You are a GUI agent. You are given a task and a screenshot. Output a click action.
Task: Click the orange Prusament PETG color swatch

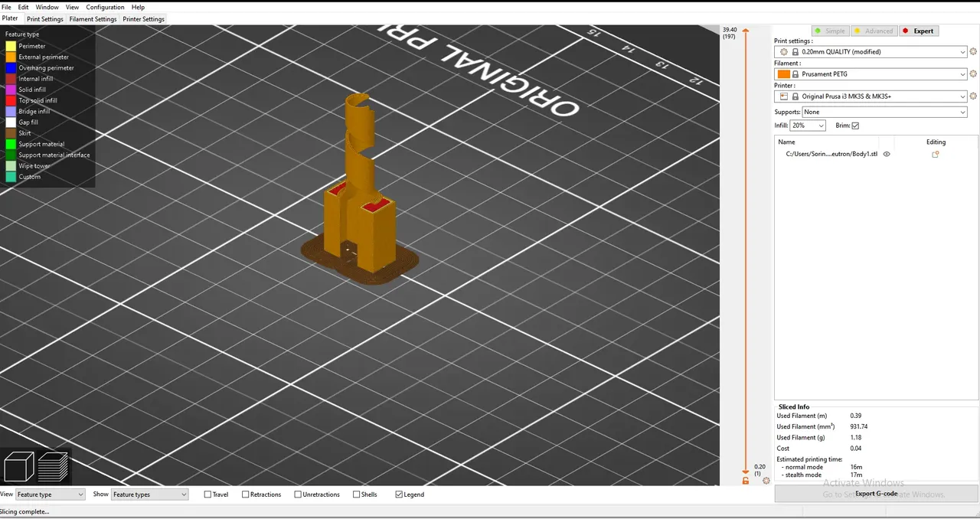783,74
